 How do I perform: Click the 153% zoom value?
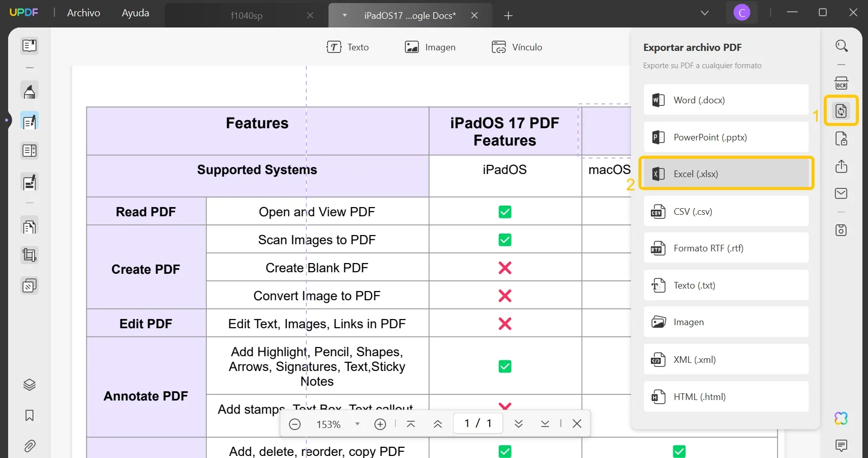tap(328, 424)
